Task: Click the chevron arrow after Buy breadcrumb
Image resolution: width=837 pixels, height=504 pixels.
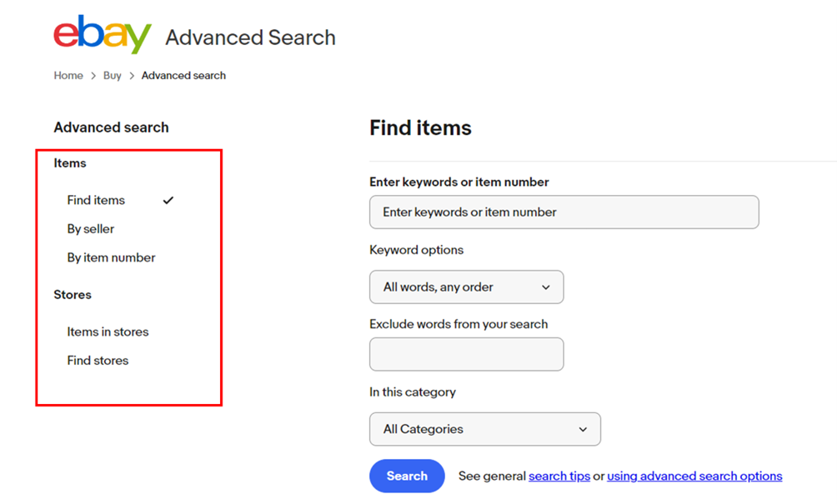Action: point(132,76)
